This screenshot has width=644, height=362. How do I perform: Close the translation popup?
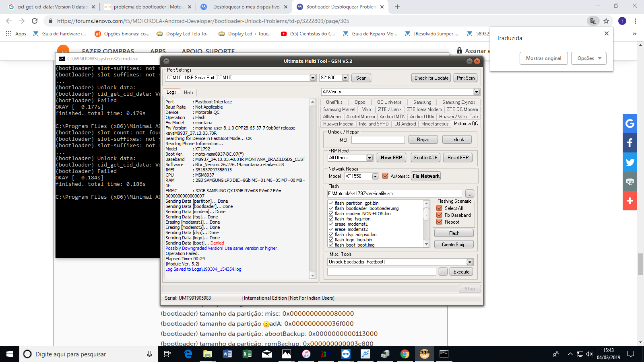pos(607,33)
